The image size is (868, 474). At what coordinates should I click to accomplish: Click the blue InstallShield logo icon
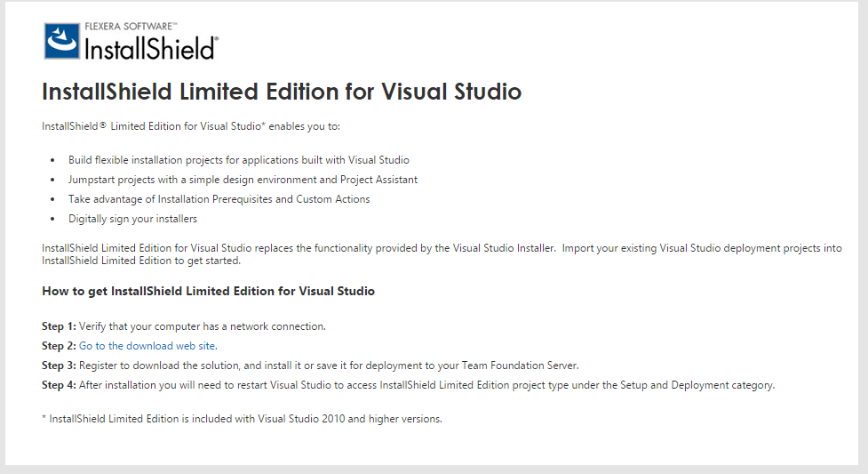[61, 42]
